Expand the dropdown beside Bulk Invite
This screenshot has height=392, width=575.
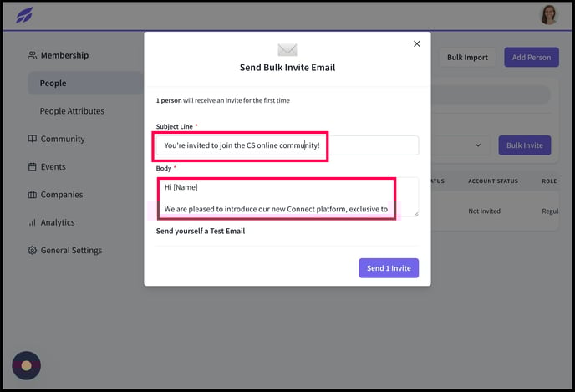[478, 145]
